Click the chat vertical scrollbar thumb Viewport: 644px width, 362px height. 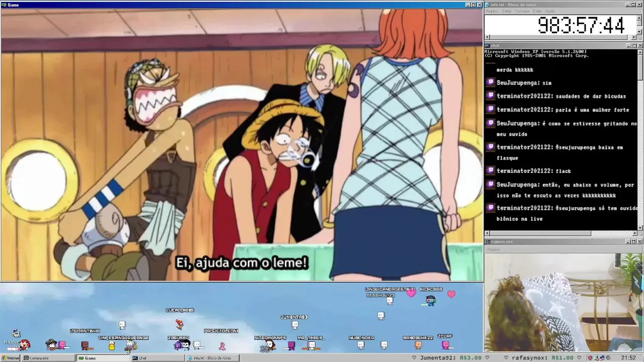click(x=640, y=67)
